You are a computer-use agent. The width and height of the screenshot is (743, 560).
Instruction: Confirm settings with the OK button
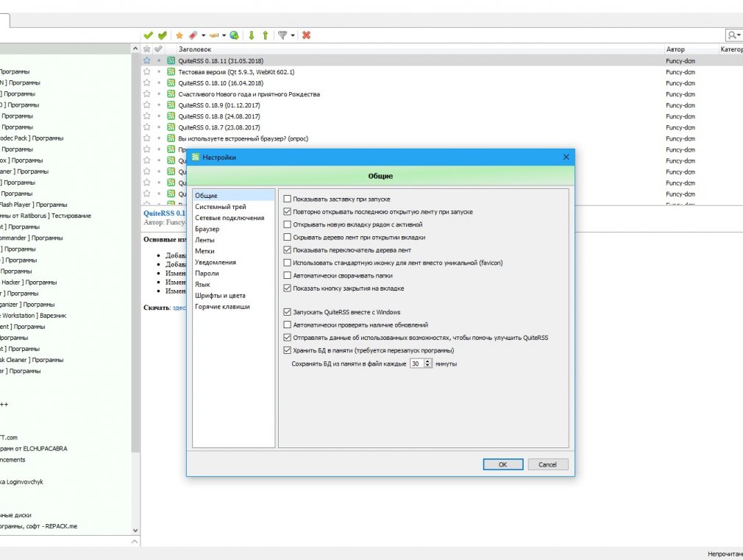503,464
